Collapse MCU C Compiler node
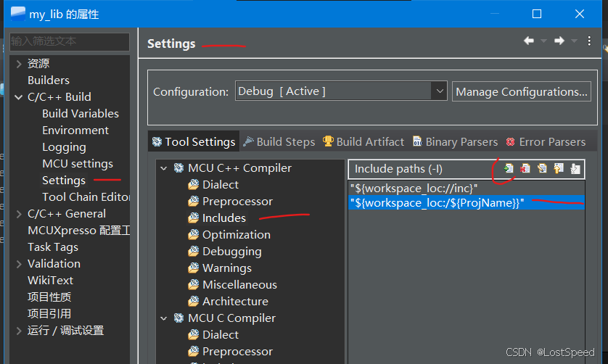 pos(164,318)
